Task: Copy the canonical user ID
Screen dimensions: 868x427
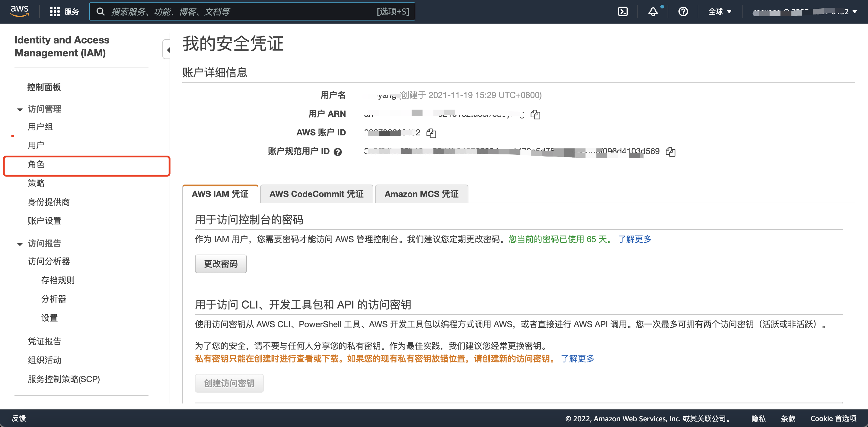Action: (670, 152)
